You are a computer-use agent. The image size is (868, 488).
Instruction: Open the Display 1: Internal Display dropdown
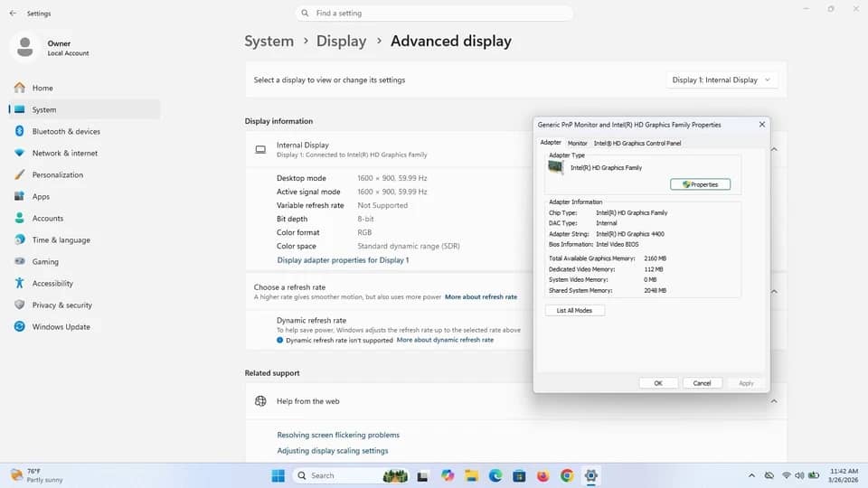[722, 80]
